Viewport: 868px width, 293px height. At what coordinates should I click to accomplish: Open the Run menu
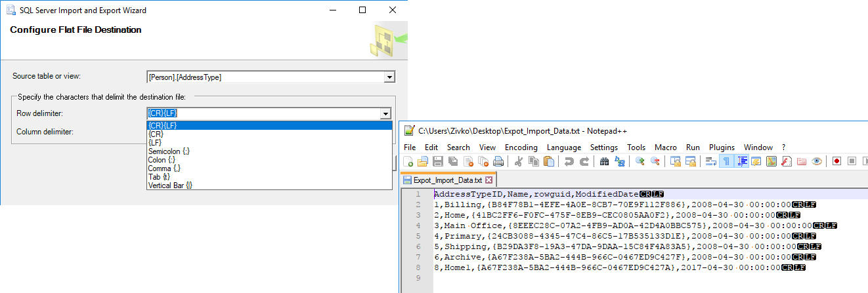[x=693, y=147]
